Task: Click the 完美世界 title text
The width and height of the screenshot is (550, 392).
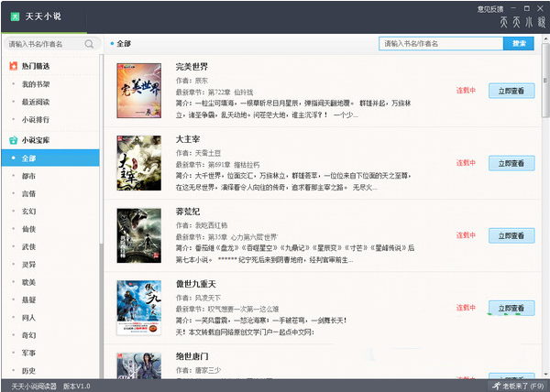Action: (x=192, y=67)
